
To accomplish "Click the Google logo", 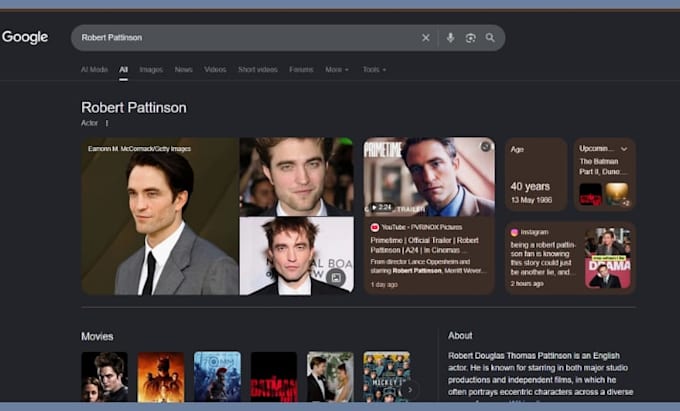I will point(25,37).
